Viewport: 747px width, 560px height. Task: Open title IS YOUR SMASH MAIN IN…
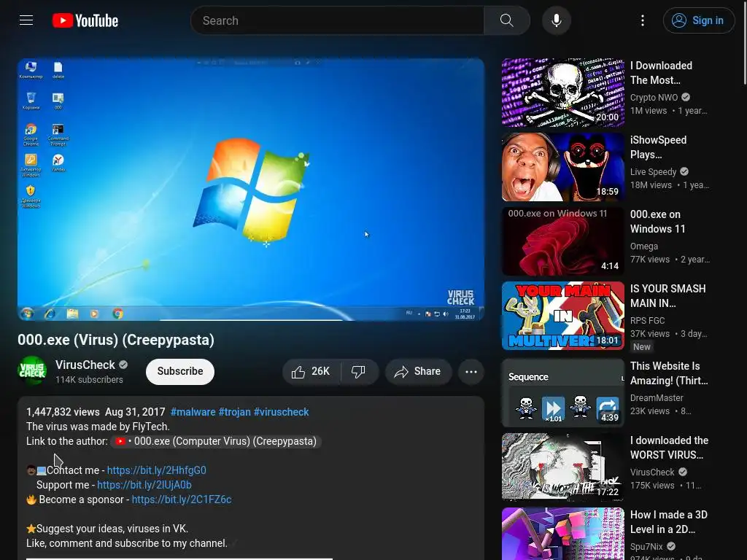point(668,296)
